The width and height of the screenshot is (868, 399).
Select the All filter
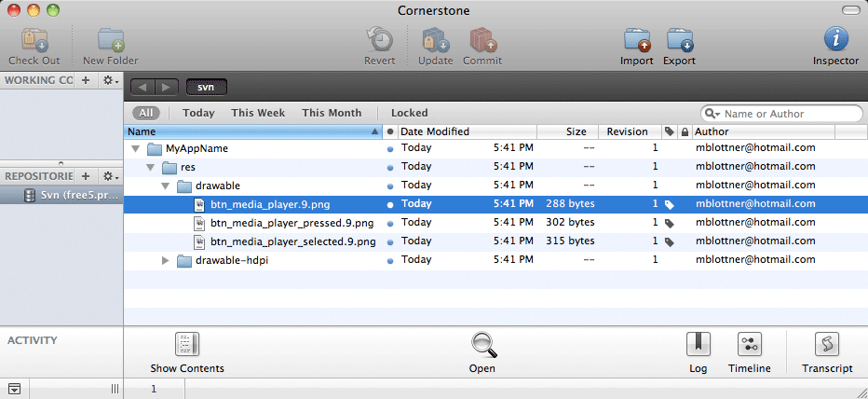pyautogui.click(x=145, y=113)
